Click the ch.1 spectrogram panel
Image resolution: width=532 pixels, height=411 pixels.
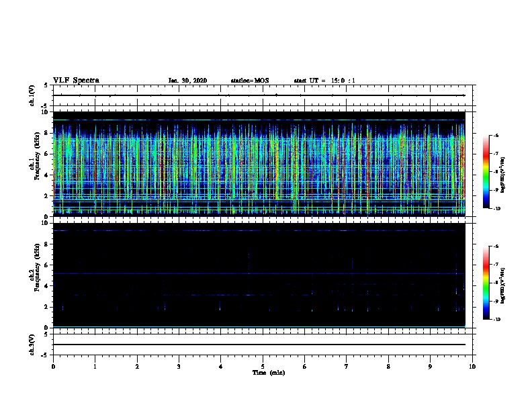coord(259,164)
